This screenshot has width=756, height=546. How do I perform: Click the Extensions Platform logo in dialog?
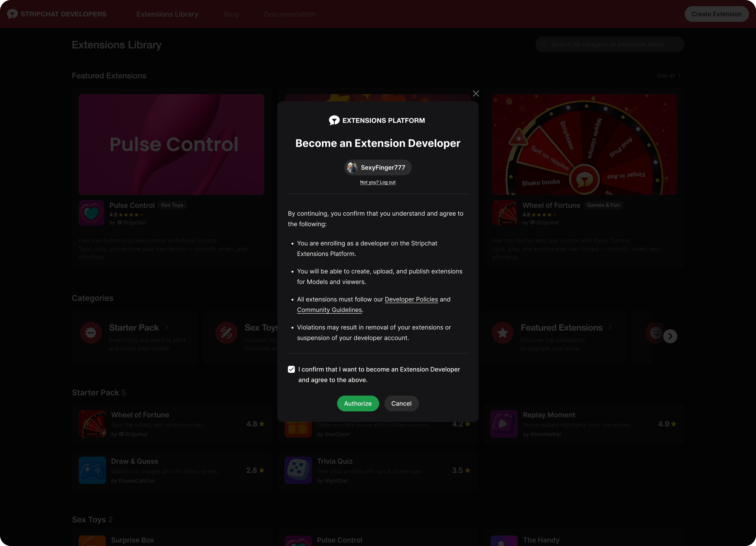point(377,120)
